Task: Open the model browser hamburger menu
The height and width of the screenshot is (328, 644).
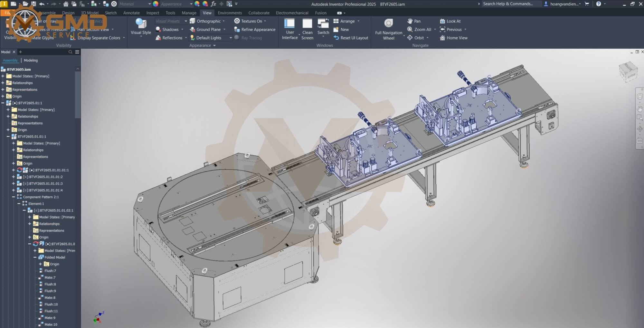Action: 77,52
